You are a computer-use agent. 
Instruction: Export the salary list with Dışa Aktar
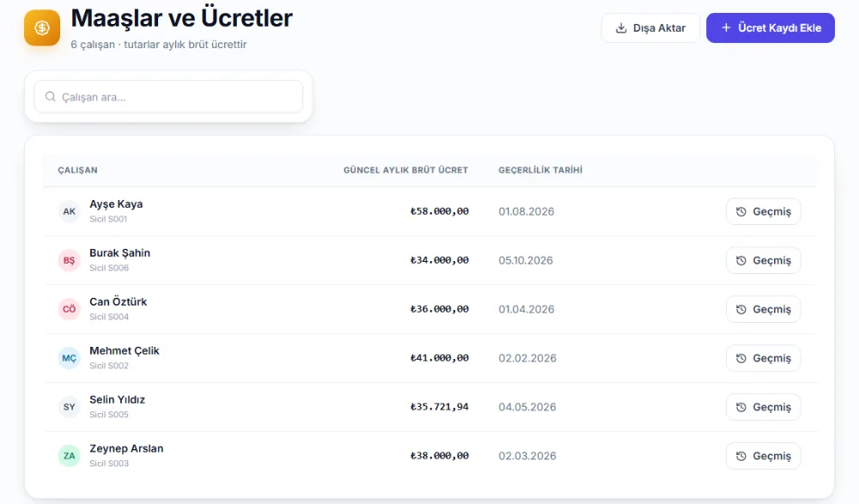click(650, 28)
